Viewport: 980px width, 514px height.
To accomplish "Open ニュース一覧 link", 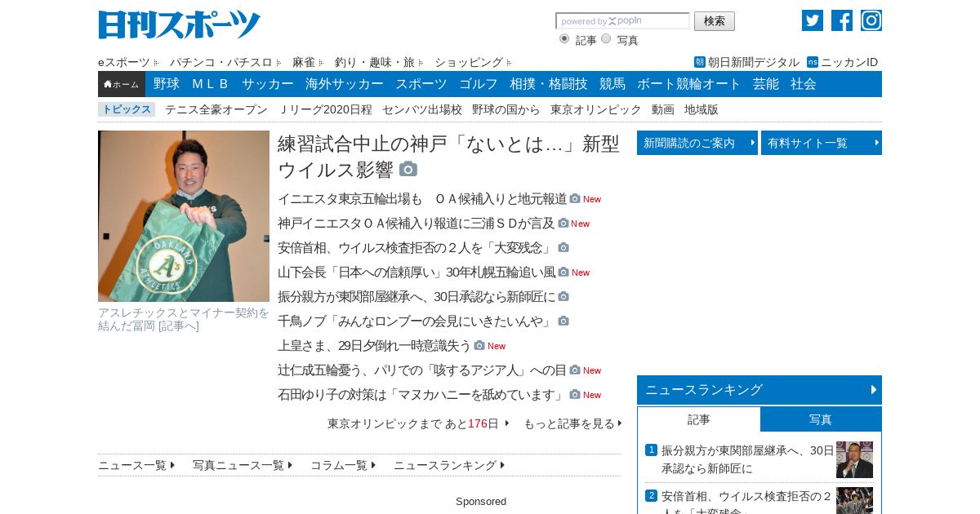I will click(x=136, y=465).
